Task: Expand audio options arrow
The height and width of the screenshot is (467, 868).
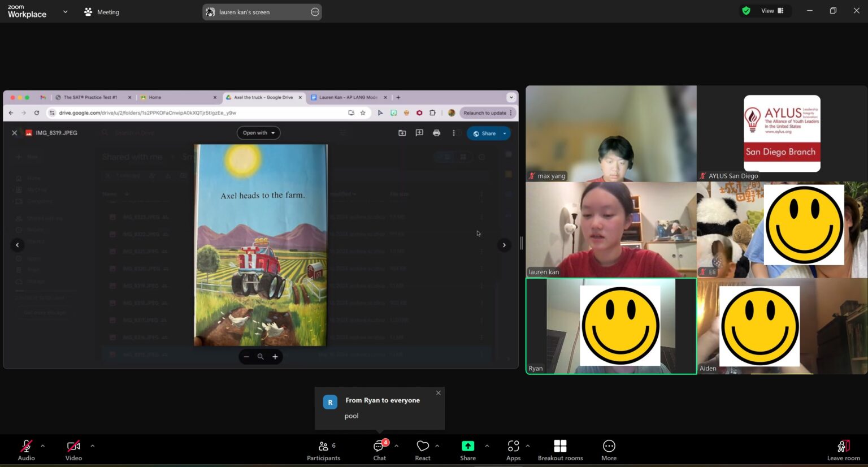Action: [x=43, y=446]
